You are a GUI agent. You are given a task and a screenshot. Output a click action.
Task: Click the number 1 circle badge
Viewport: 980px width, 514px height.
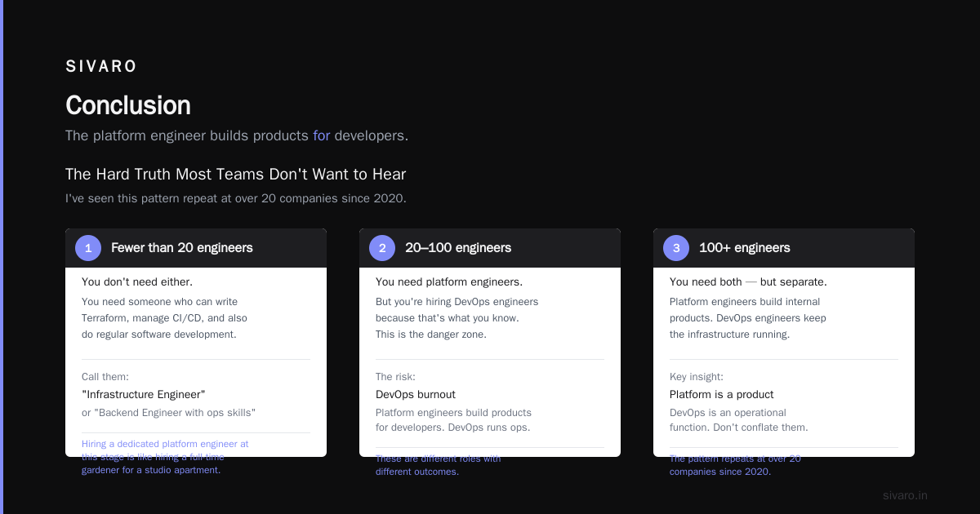click(x=88, y=248)
